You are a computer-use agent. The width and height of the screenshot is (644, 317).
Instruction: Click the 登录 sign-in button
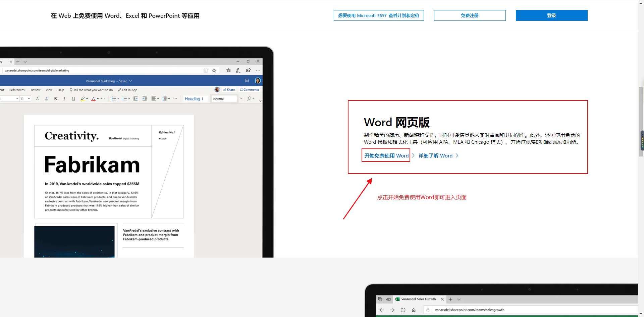point(551,15)
